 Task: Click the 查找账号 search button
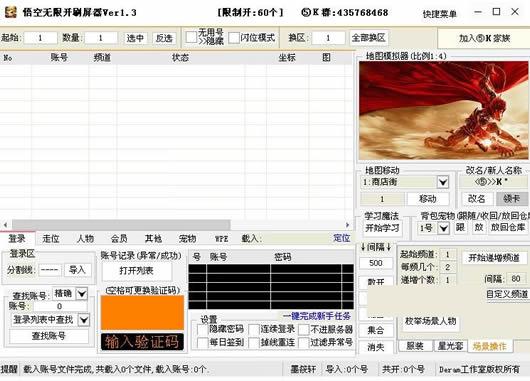click(49, 336)
